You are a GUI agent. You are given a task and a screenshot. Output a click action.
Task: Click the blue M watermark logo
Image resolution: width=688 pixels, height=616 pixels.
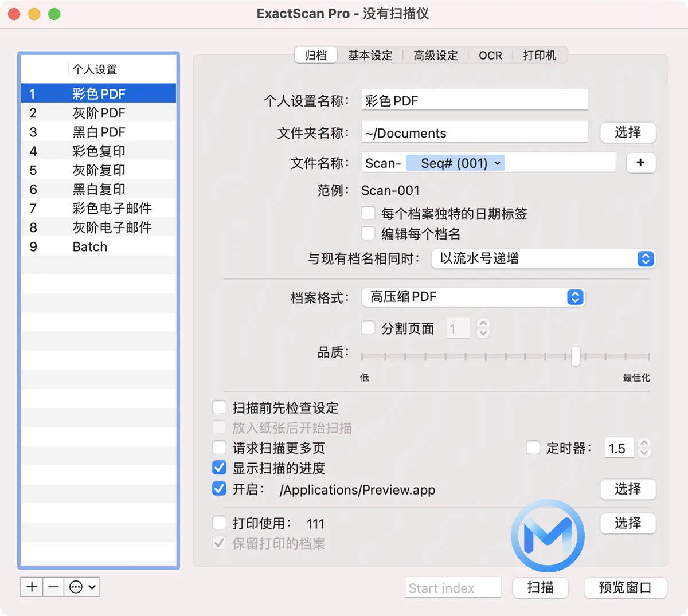548,535
